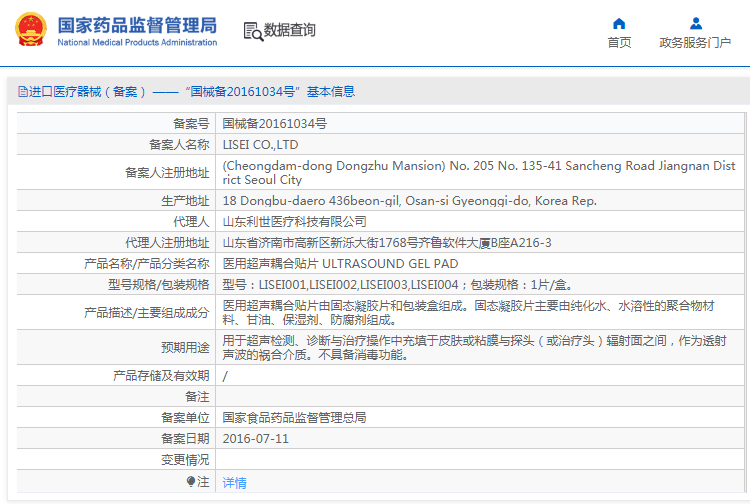This screenshot has width=750, height=504.
Task: Click the 产品名称/产品分类名称 label
Action: point(147,263)
